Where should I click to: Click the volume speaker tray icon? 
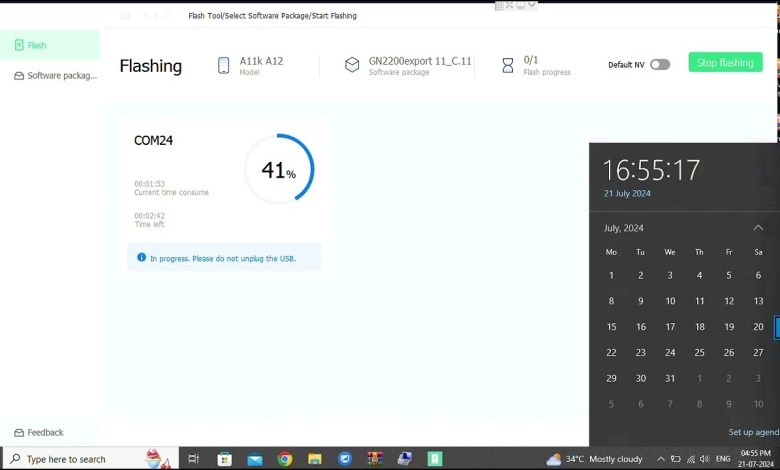(704, 459)
